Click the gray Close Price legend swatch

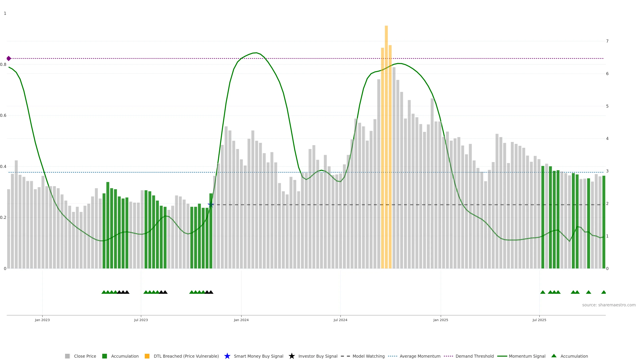pos(67,356)
